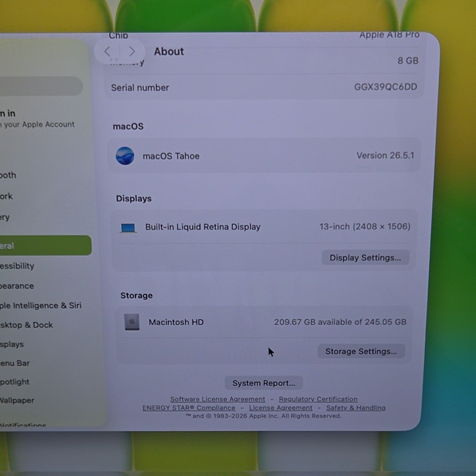Click the 209.67 GB available storage text

340,322
